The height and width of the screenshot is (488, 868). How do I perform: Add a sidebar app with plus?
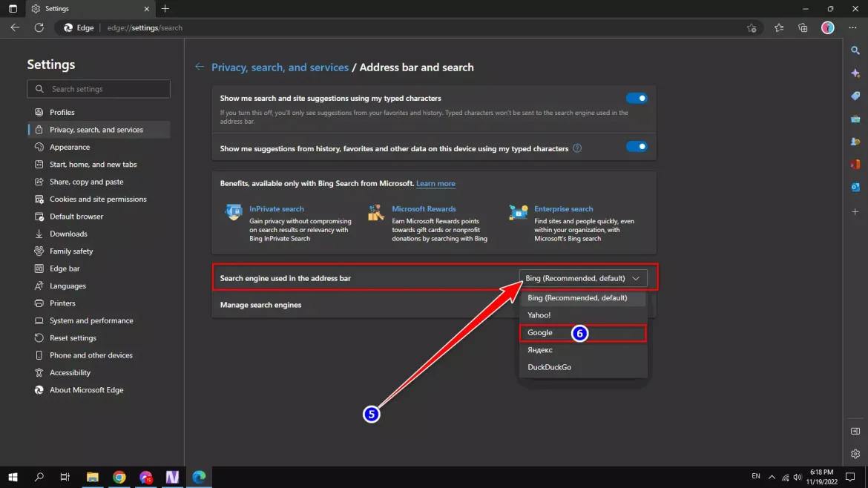pos(855,212)
